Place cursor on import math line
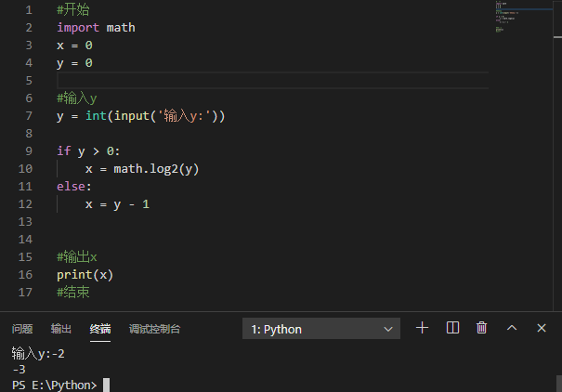Image resolution: width=562 pixels, height=392 pixels. pos(96,27)
